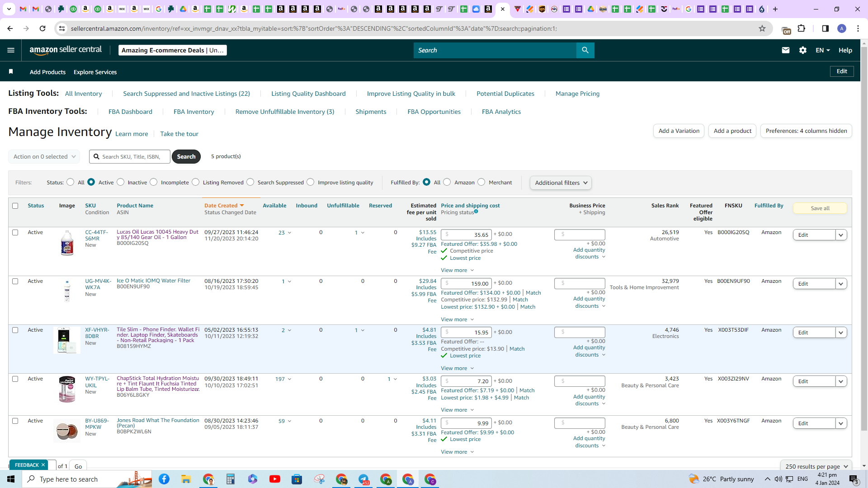
Task: Click the Save all button
Action: (820, 208)
